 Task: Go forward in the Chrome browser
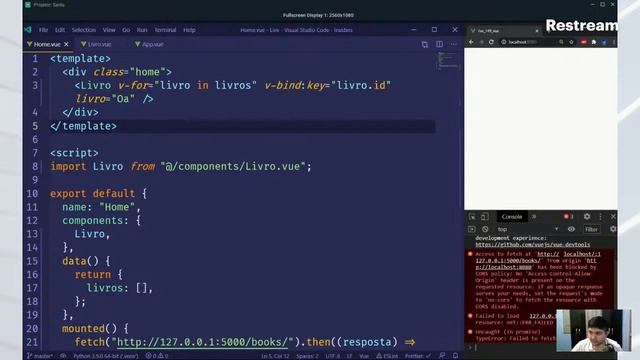(481, 42)
